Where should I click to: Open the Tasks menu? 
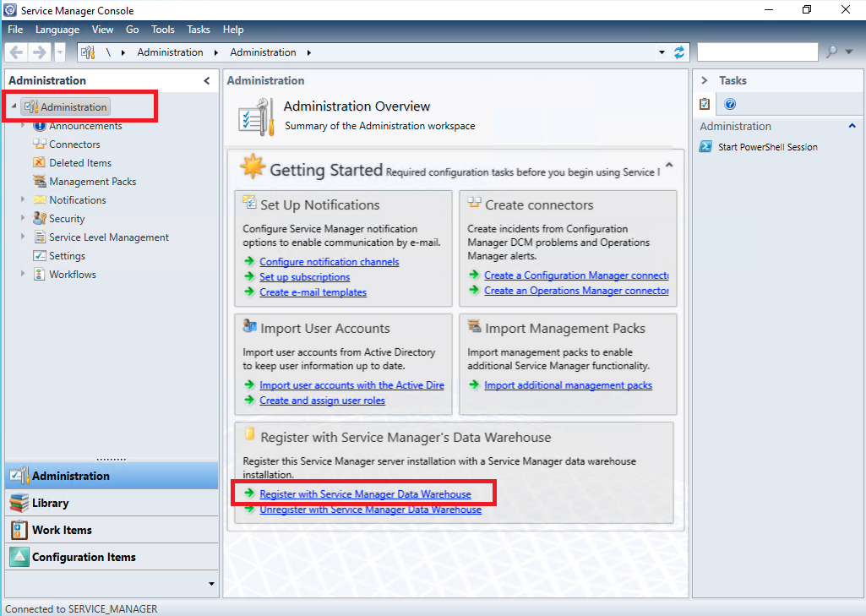(x=199, y=30)
